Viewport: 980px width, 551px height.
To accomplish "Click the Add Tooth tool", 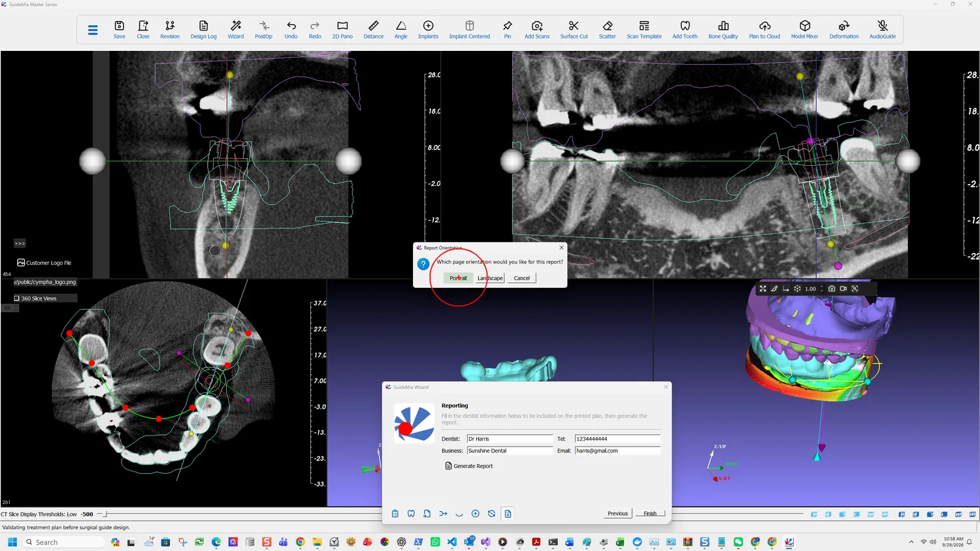I will [x=685, y=29].
